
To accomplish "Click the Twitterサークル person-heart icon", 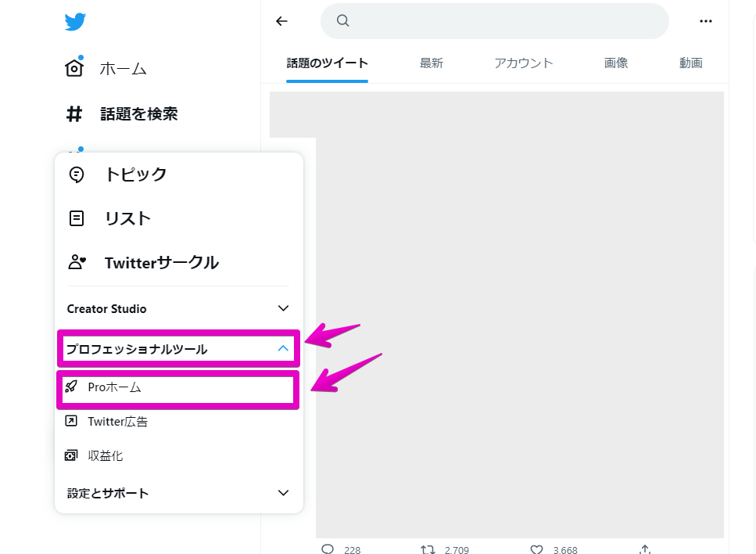I will [x=77, y=262].
